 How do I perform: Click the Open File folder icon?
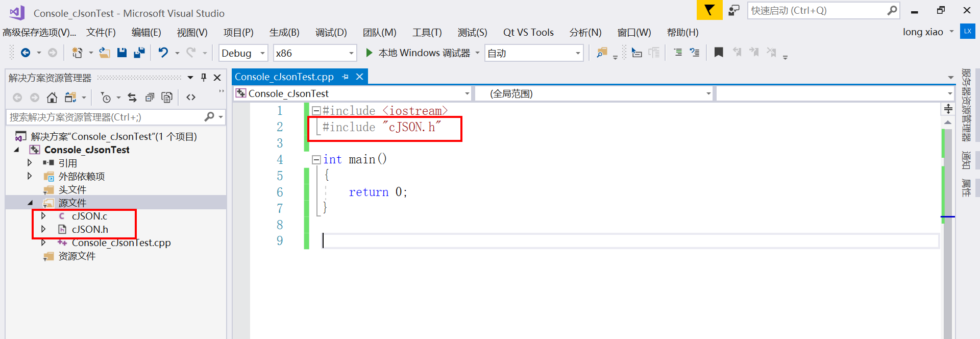click(x=105, y=53)
